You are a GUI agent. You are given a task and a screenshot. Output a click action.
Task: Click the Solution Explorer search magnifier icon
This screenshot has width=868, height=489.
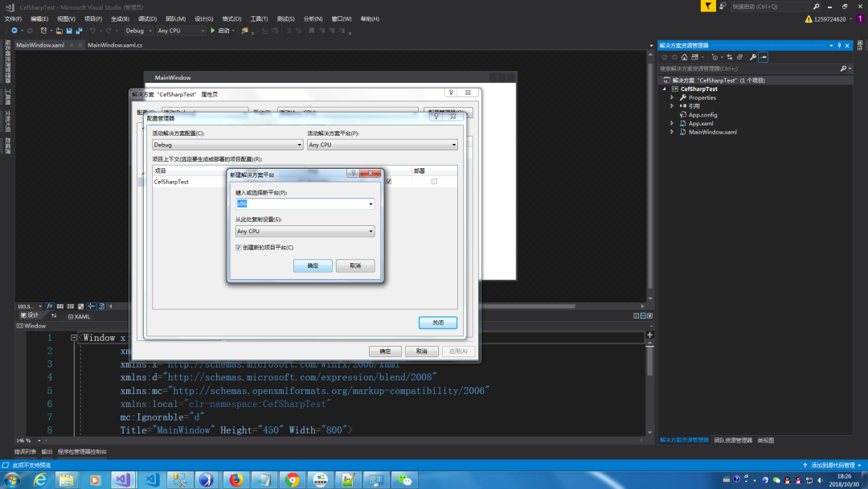844,69
